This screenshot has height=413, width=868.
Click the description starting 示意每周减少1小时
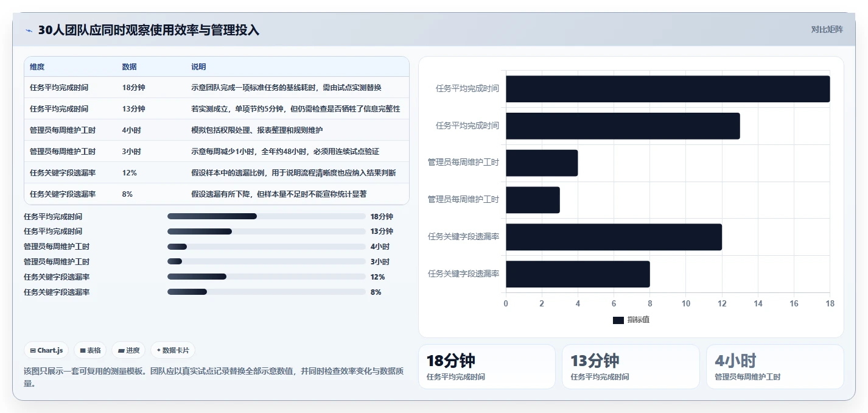coord(285,152)
